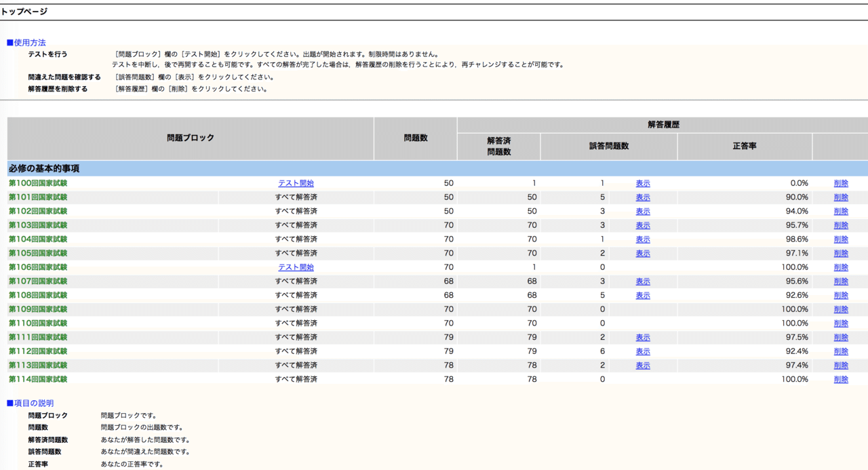Click the 間違えた問題を確認する usage label
The width and height of the screenshot is (868, 470).
coord(64,77)
